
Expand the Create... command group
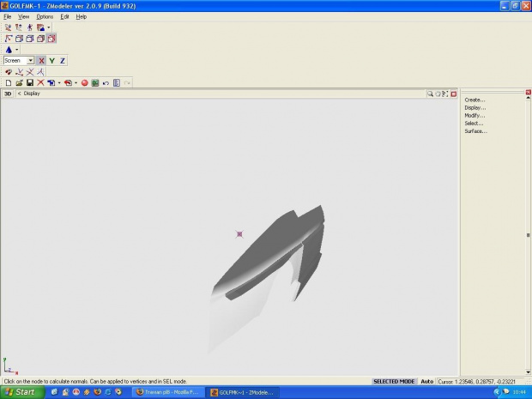[x=475, y=100]
